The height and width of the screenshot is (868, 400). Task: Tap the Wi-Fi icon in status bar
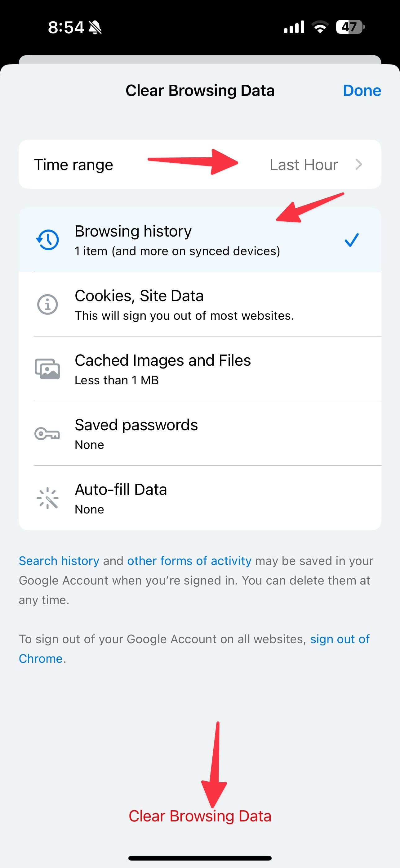click(x=320, y=27)
